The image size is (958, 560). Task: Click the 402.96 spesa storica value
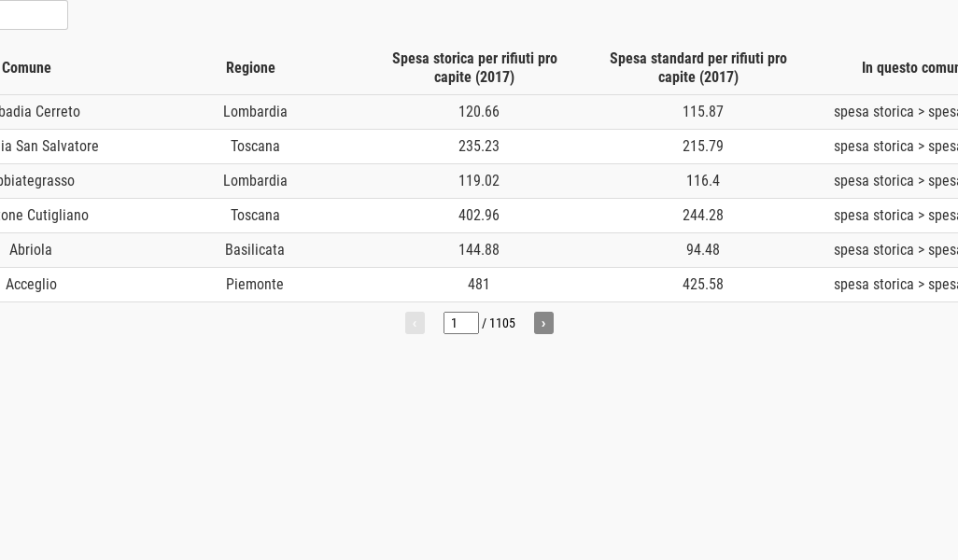[x=479, y=216]
